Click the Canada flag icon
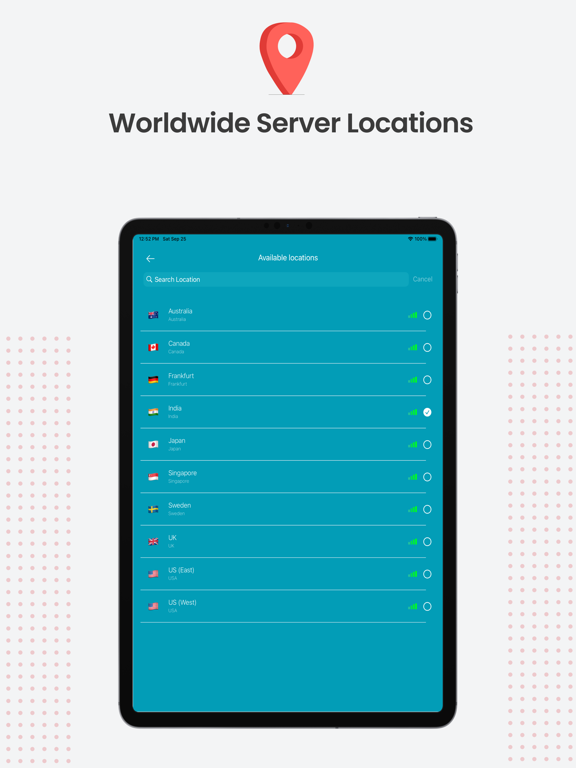The image size is (576, 768). (x=153, y=347)
